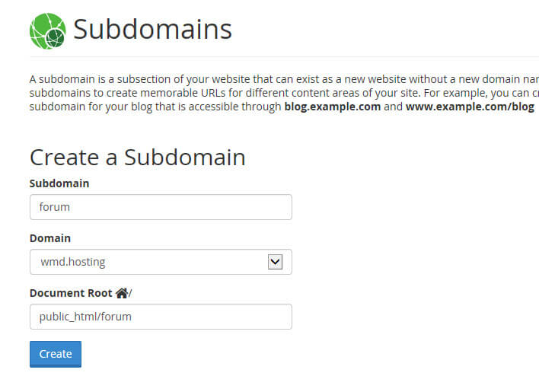Focus the Document Root public_html/forum field
The width and height of the screenshot is (539, 392).
161,317
